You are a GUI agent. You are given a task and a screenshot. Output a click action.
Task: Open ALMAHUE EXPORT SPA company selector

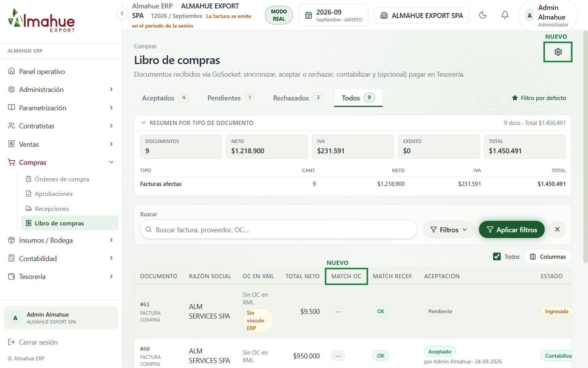point(421,15)
